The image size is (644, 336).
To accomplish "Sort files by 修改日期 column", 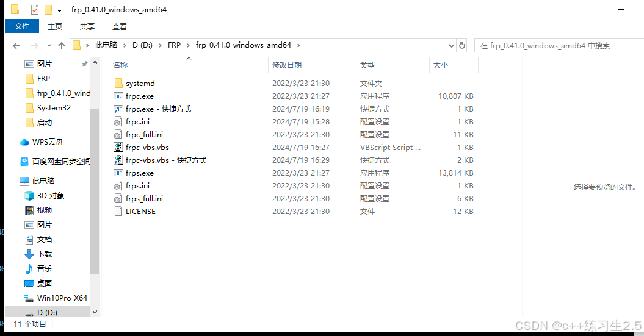I will (313, 65).
